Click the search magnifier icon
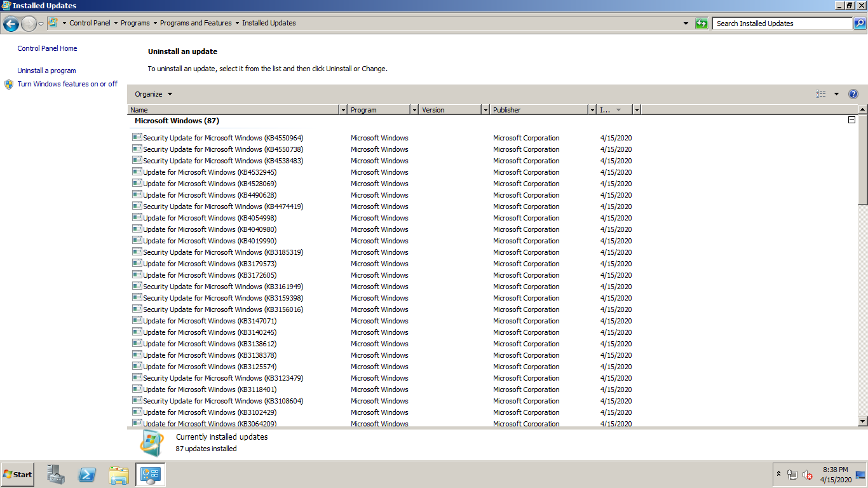 coord(859,24)
